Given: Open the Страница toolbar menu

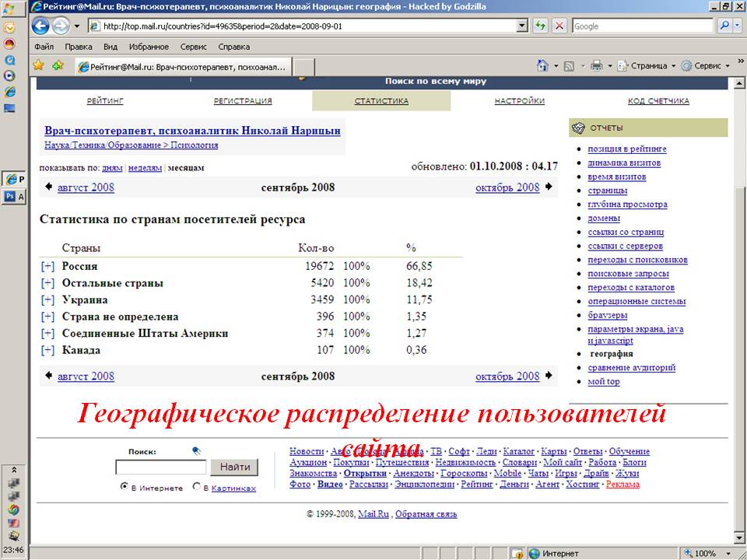Looking at the screenshot, I should coord(647,65).
